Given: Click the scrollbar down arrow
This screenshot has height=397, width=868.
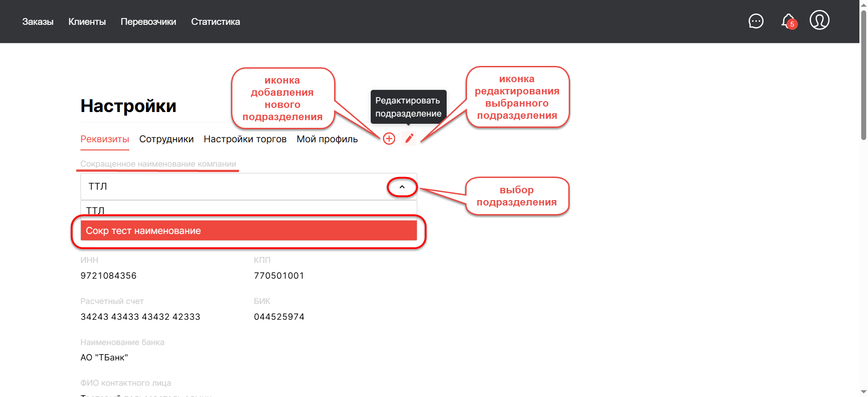Looking at the screenshot, I should [863, 392].
